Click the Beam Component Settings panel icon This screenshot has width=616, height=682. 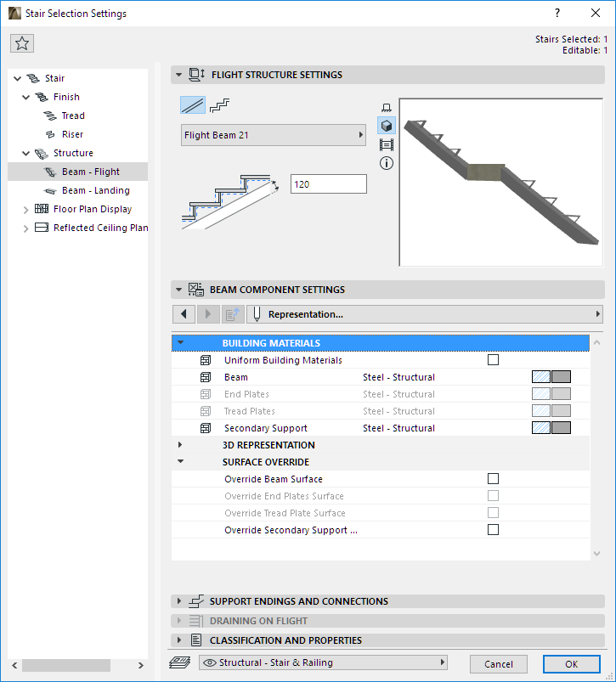pos(195,290)
